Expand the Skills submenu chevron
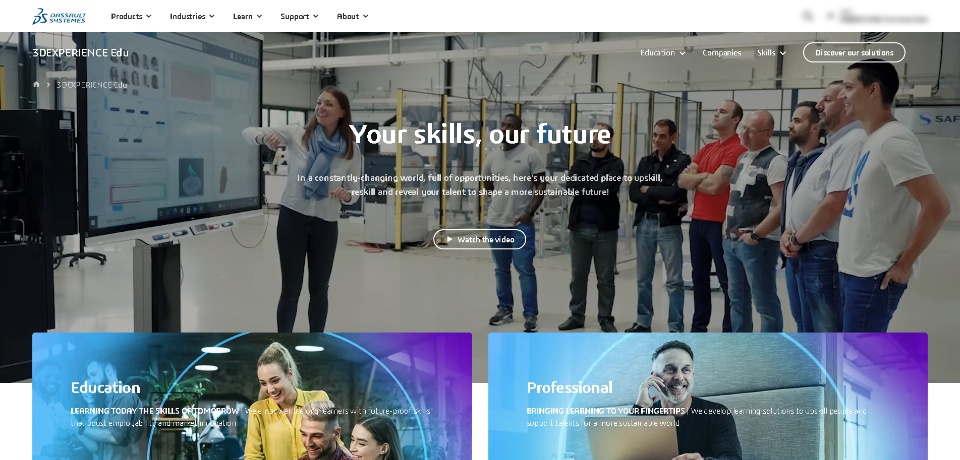 coord(783,53)
